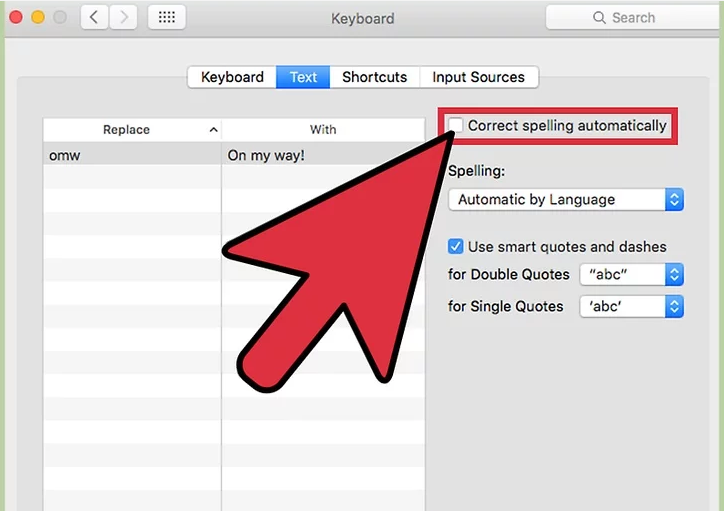Viewport: 724px width, 511px height.
Task: Uncheck Use smart quotes and dashes
Action: [x=455, y=246]
